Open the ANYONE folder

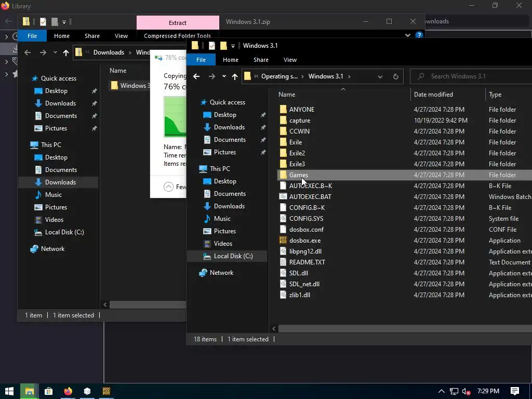tap(302, 110)
